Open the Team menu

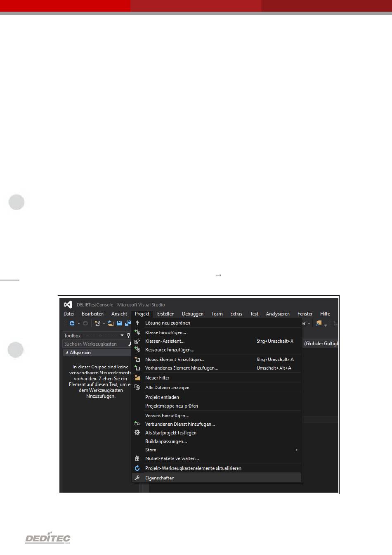point(217,314)
